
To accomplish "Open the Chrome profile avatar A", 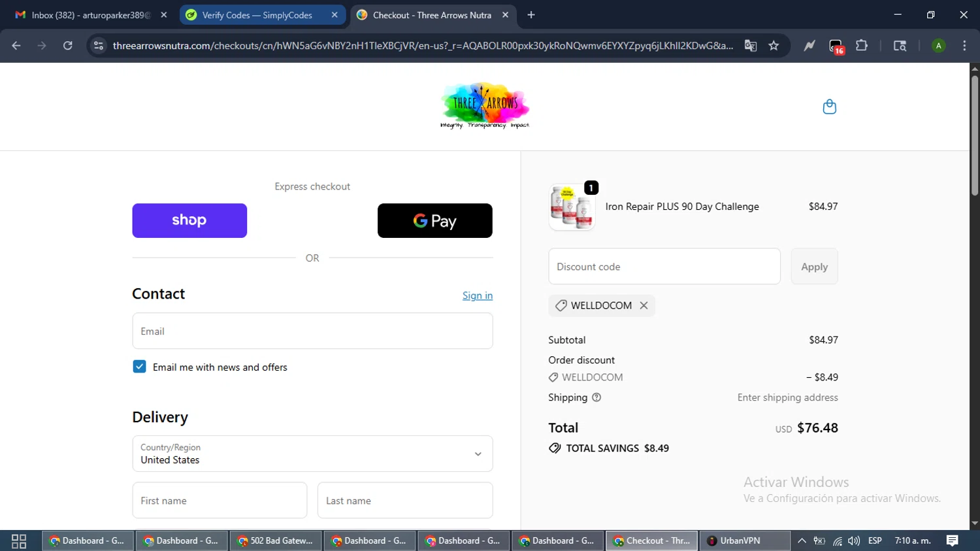I will tap(938, 46).
